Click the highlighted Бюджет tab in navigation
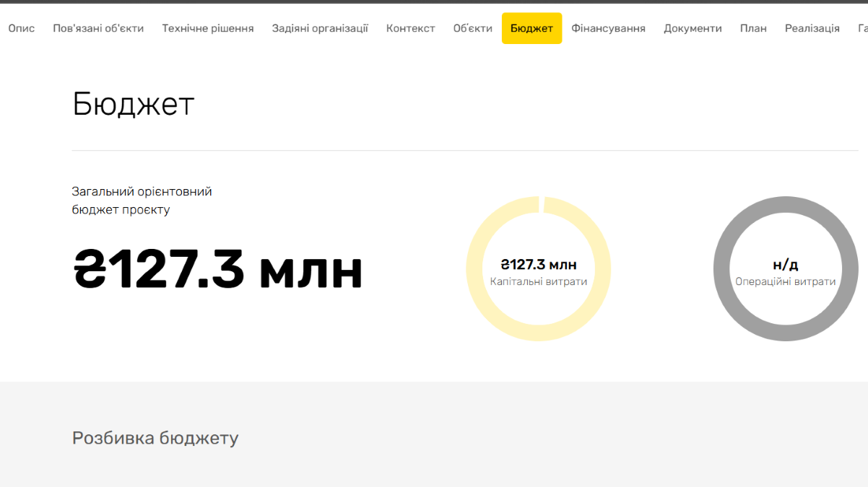This screenshot has height=487, width=868. [x=531, y=28]
